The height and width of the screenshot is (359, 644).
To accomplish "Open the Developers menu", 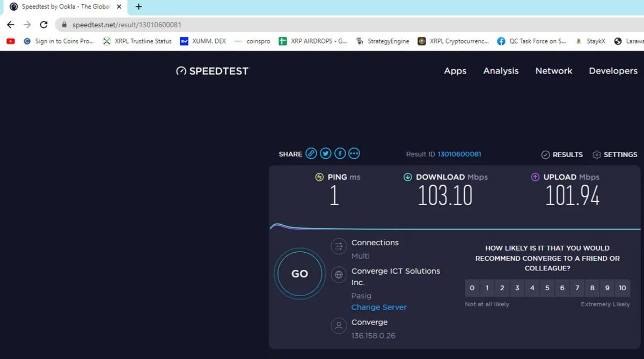I will 613,71.
